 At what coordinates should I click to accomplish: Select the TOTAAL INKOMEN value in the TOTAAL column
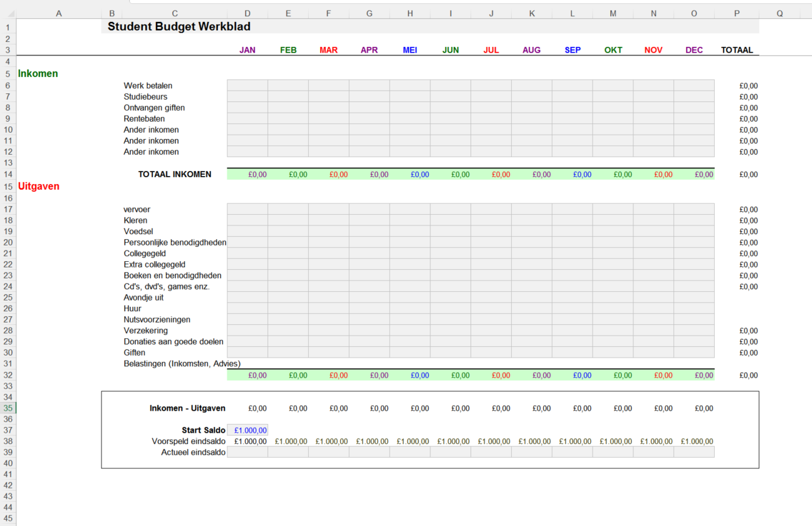pos(748,175)
